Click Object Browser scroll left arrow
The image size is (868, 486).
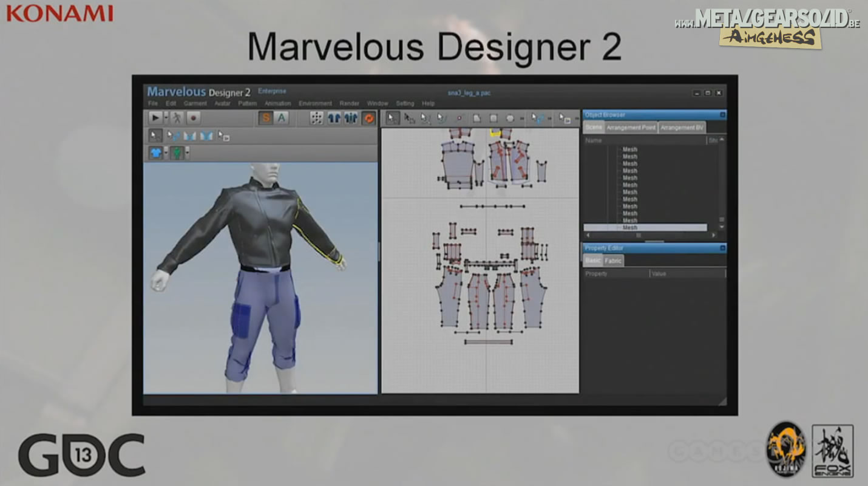588,235
